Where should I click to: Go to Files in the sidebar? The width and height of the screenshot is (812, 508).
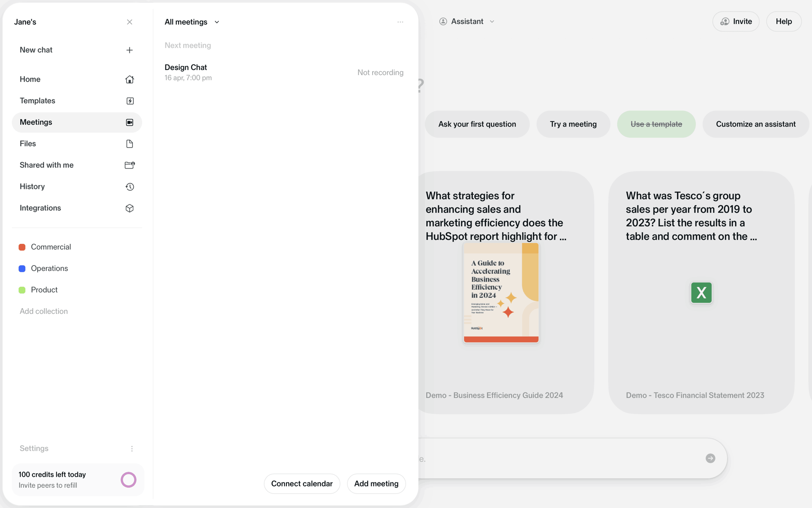77,144
